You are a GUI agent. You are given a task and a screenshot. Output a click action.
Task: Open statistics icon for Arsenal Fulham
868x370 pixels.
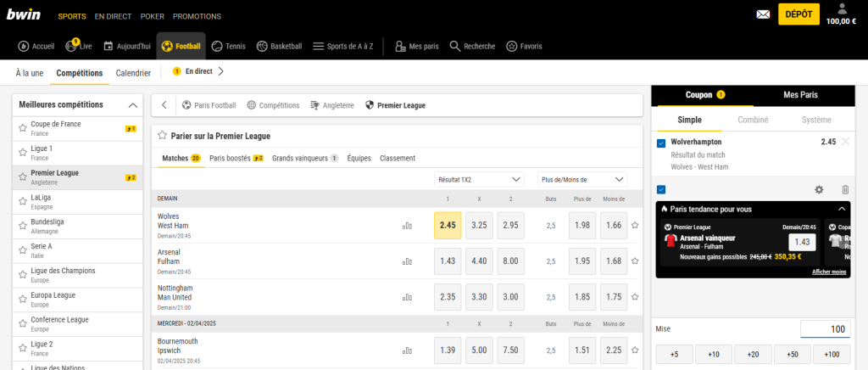(408, 261)
